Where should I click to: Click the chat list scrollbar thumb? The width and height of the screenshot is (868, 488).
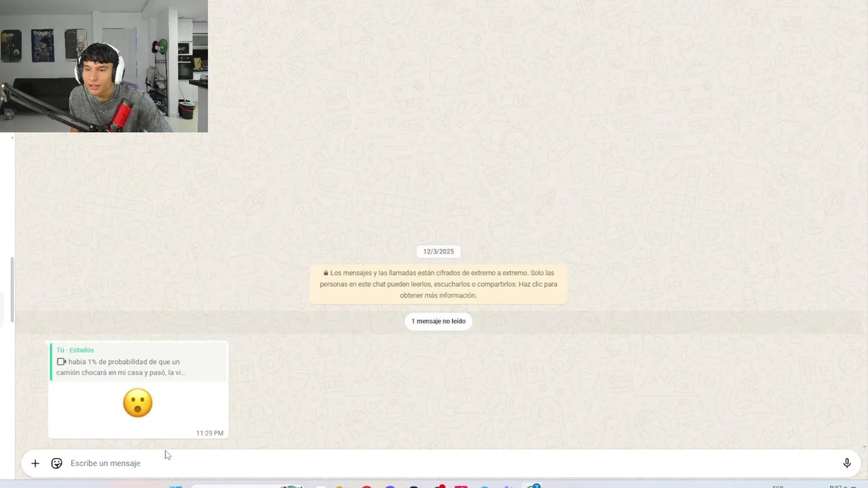(x=12, y=291)
